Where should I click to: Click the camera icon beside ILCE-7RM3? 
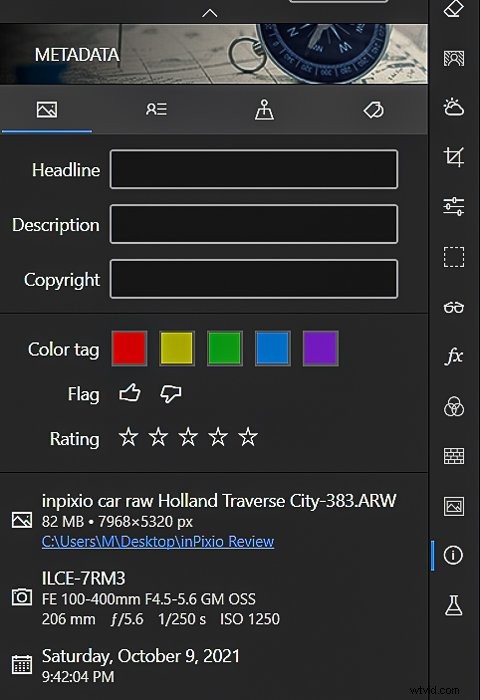(22, 597)
